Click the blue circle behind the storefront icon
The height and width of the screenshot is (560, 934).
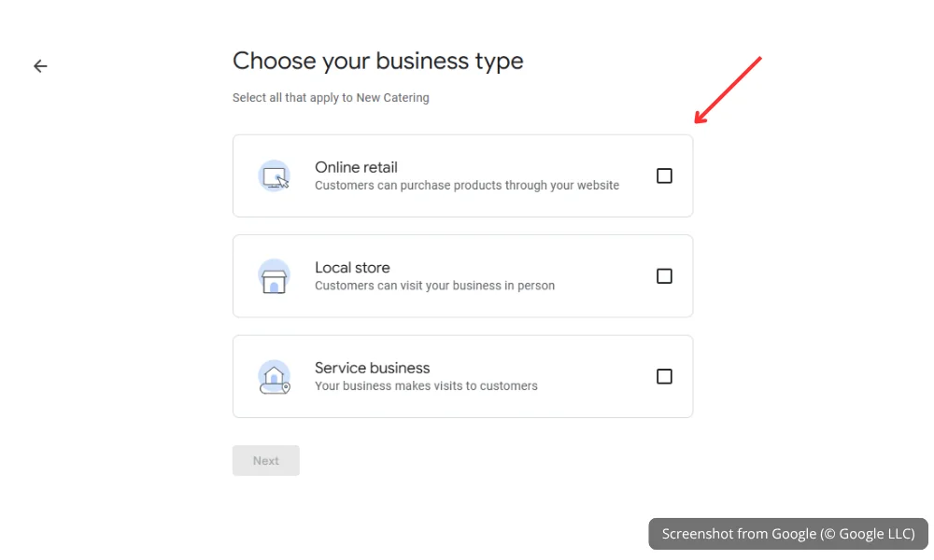click(274, 276)
